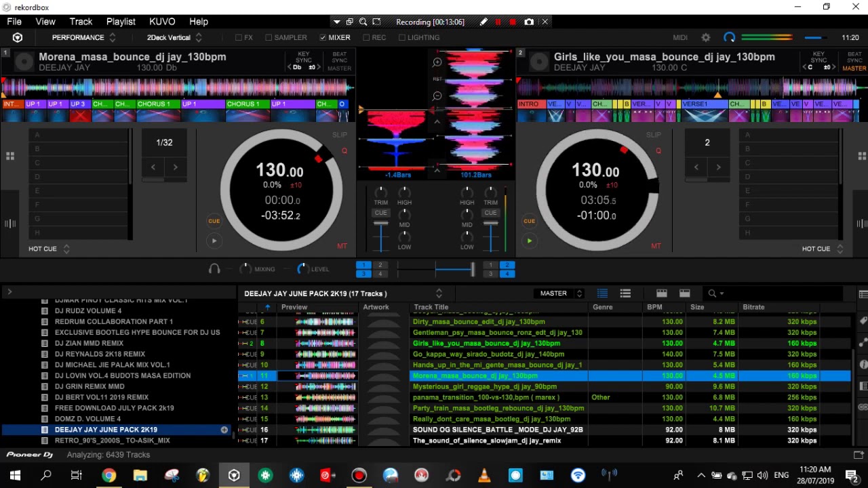The height and width of the screenshot is (488, 868).
Task: Add to DEEJAY JAY JUNE PACK 2K19
Action: pyautogui.click(x=224, y=430)
